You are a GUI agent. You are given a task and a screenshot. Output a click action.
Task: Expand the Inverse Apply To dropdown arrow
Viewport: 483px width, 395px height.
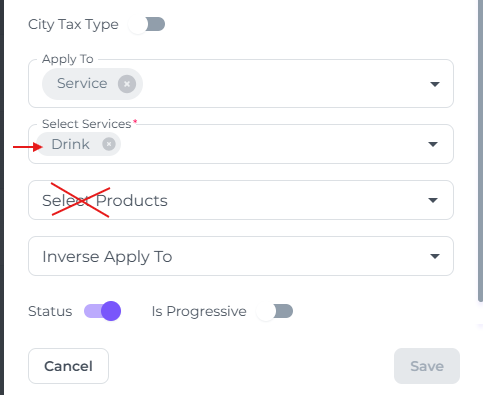[435, 256]
